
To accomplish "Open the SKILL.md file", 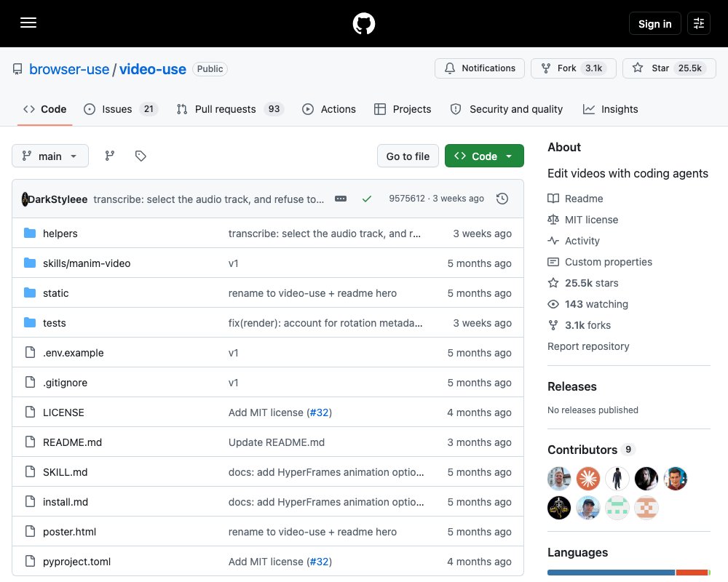I will 65,472.
